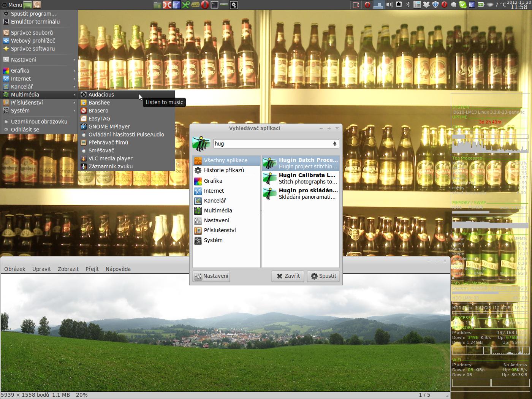This screenshot has width=532, height=399.
Task: Open Skype from the system tray
Action: point(462,5)
